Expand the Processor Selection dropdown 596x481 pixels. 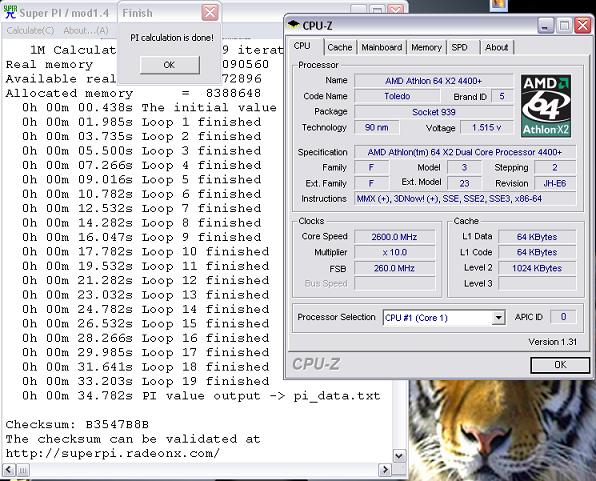498,317
